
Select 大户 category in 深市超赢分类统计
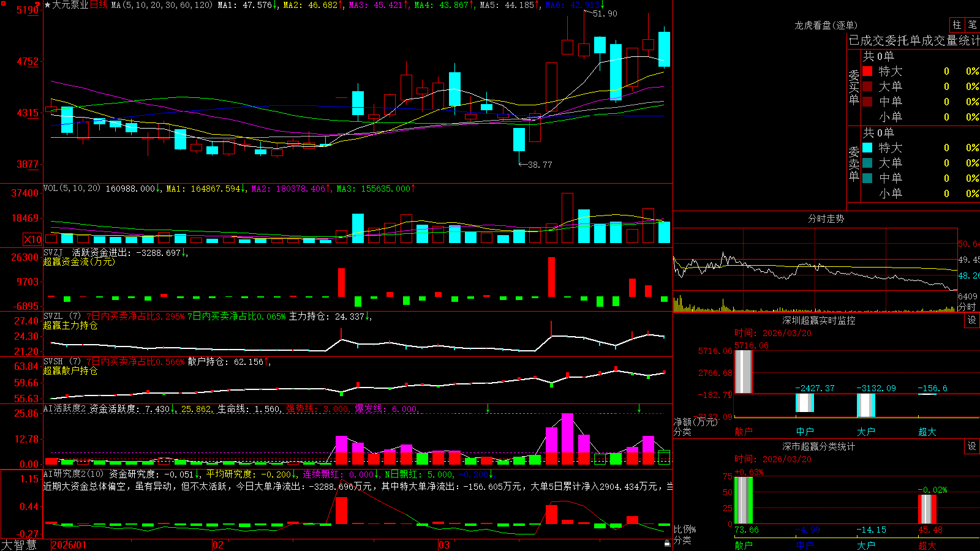(866, 545)
